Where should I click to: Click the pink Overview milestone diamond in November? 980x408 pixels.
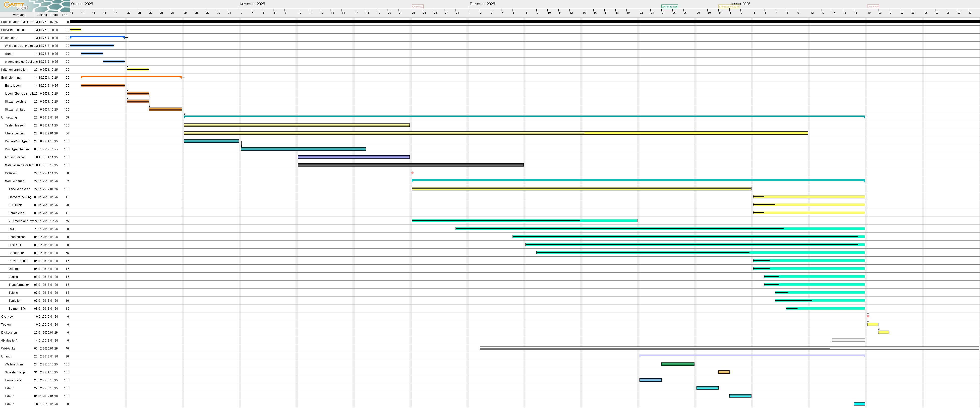412,173
